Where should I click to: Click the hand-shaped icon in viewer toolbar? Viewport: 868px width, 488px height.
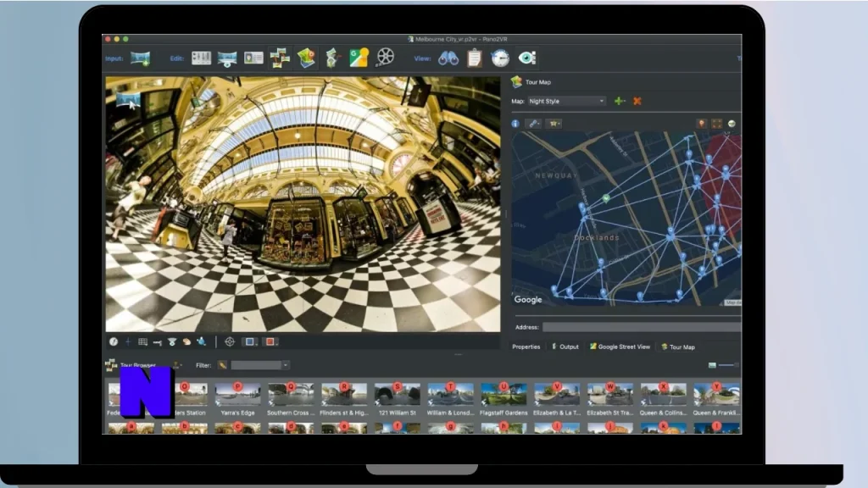tap(186, 342)
